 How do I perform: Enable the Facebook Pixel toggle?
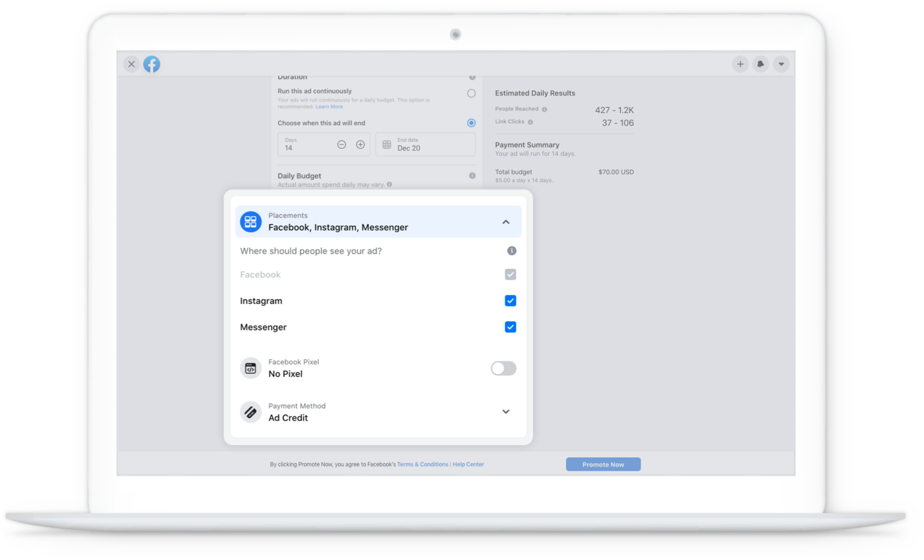[x=504, y=368]
